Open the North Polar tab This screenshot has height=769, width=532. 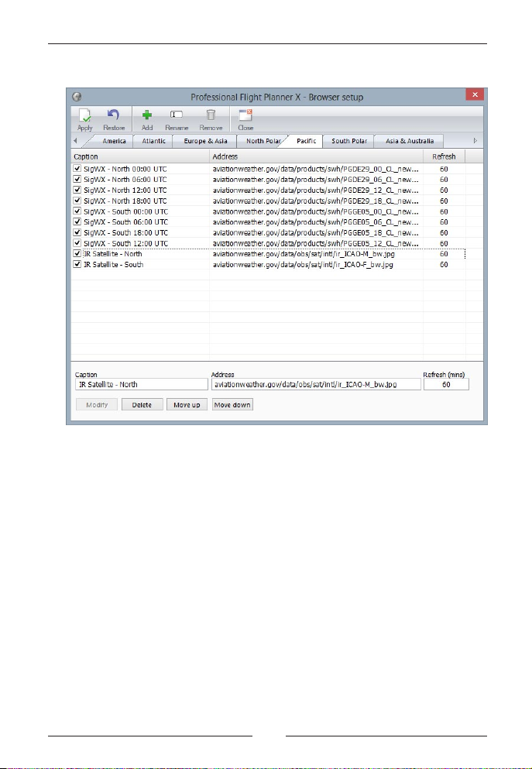coord(263,141)
